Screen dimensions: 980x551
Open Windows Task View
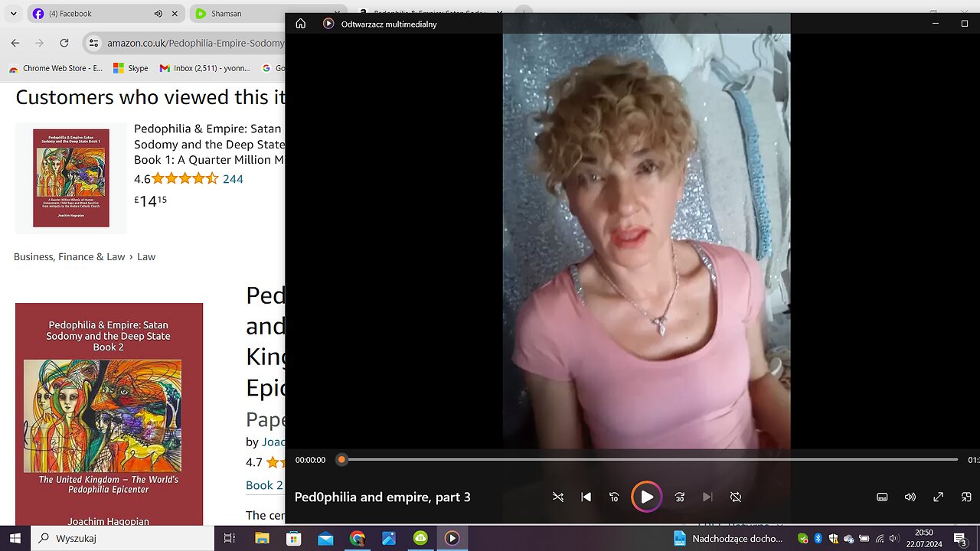pyautogui.click(x=229, y=538)
